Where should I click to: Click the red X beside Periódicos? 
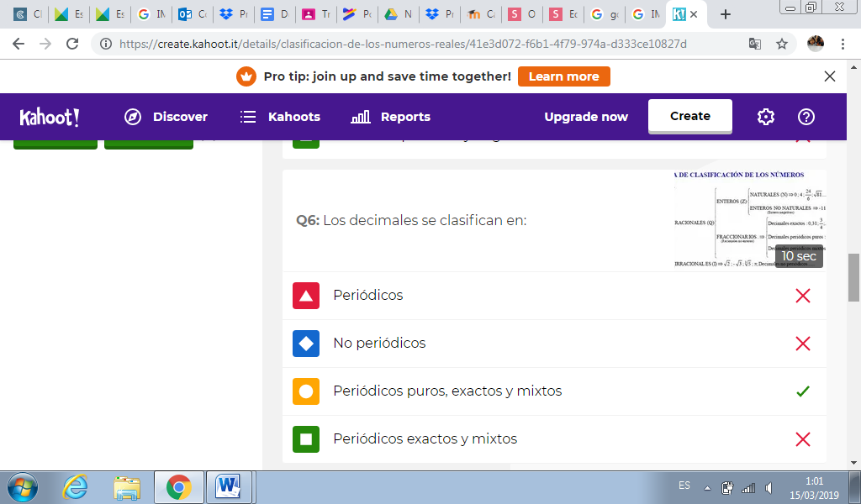coord(803,296)
